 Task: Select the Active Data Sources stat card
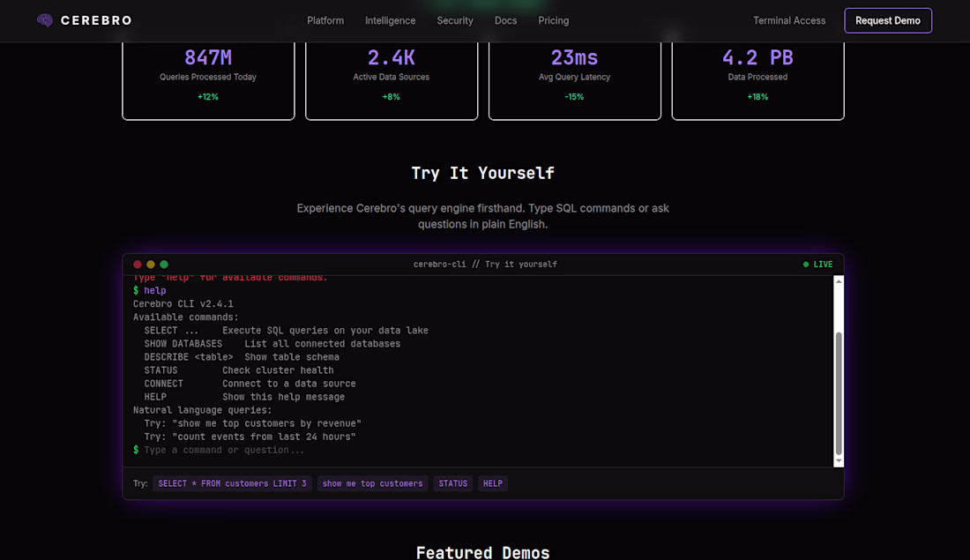point(392,80)
